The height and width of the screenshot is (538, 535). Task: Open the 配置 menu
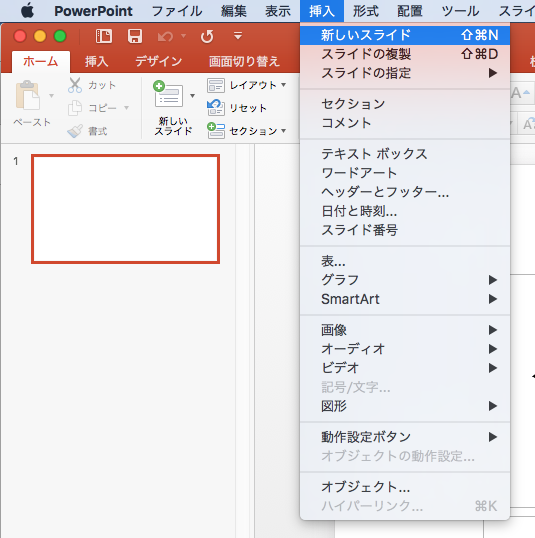tap(410, 11)
